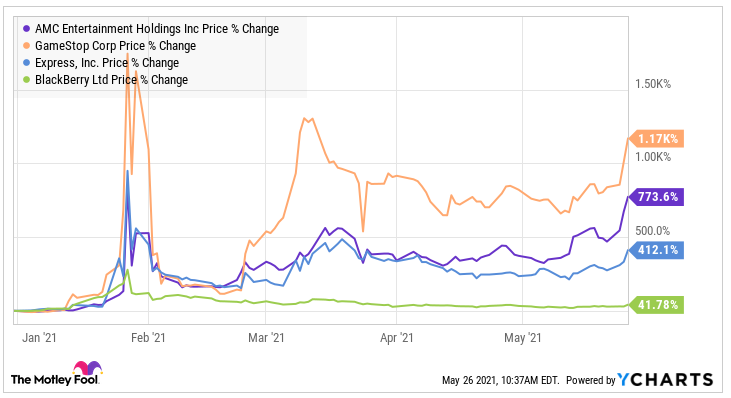Click the orange GameStop legend dot

27,46
